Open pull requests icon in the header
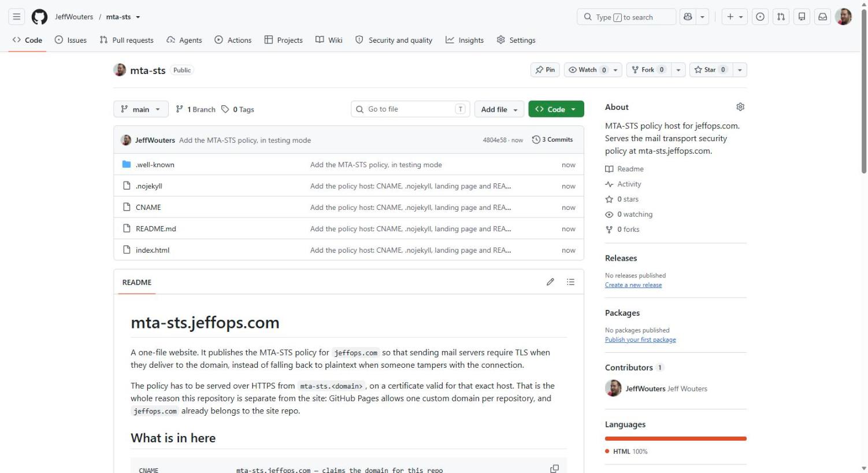Screen dimensions: 868x473 (781, 17)
